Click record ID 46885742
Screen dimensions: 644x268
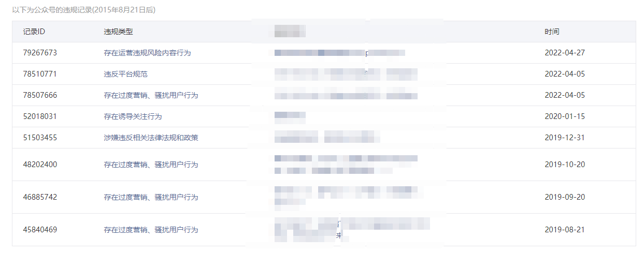(40, 197)
